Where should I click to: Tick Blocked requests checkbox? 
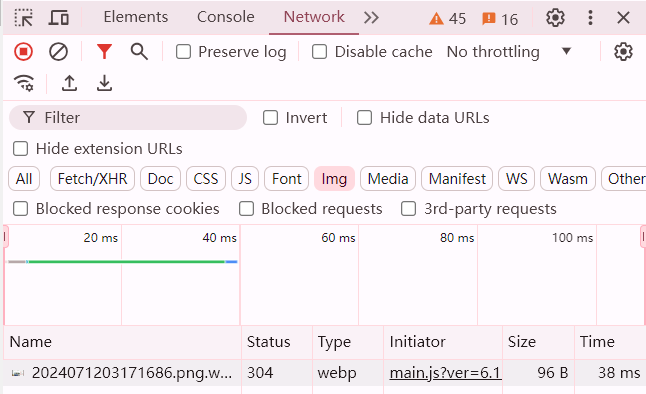[x=246, y=209]
